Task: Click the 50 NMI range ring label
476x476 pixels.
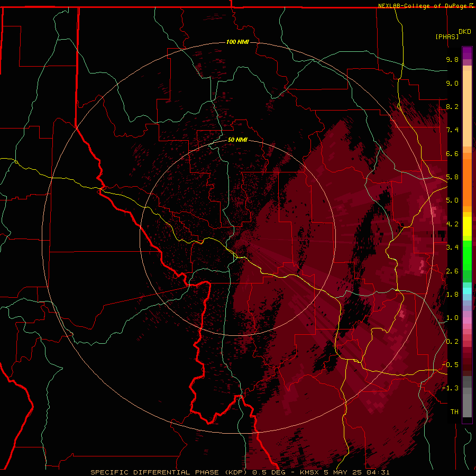Action: coord(237,140)
